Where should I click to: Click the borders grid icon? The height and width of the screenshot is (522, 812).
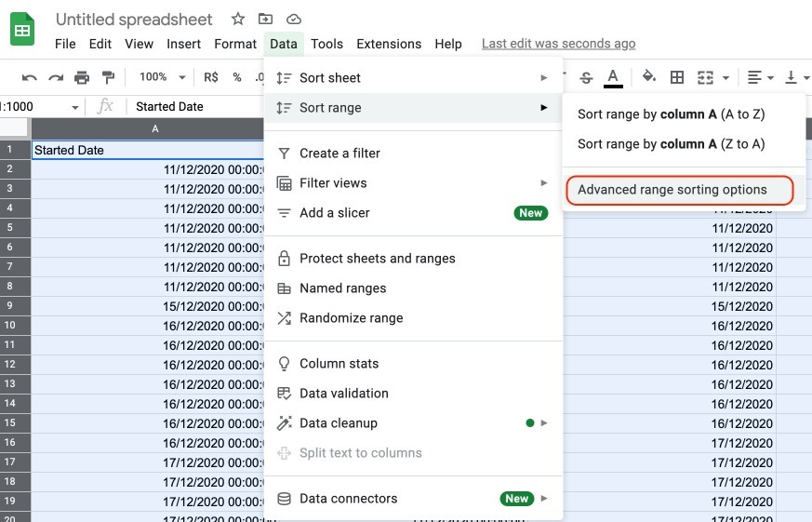(677, 77)
